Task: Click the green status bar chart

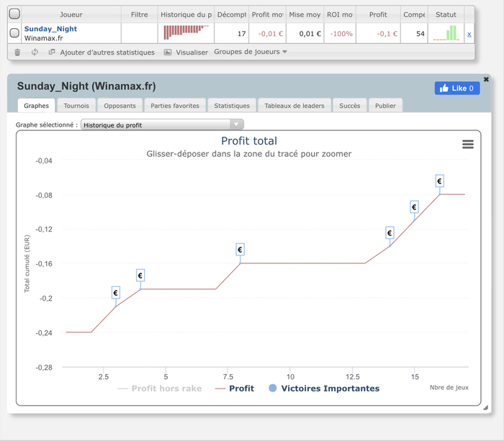Action: point(446,33)
